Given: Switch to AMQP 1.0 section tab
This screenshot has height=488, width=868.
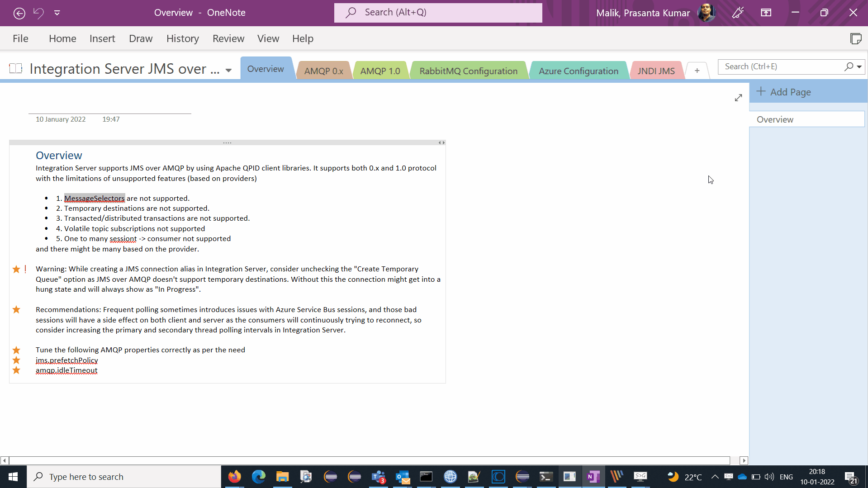Looking at the screenshot, I should (380, 71).
